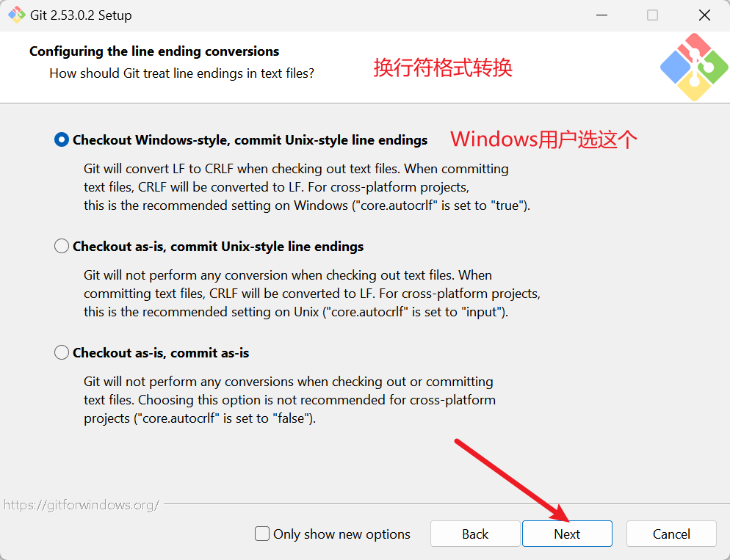
Task: Select Checkout as-is, commit Unix-style line endings
Action: pyautogui.click(x=62, y=246)
